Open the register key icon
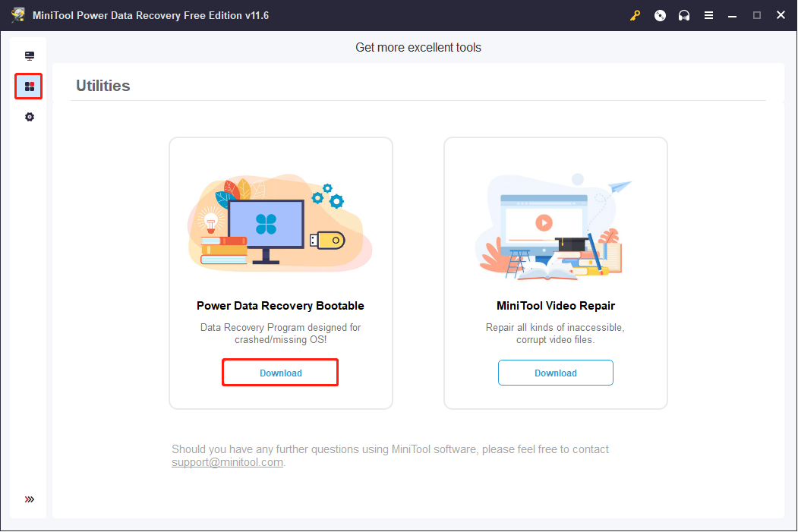The image size is (798, 532). click(635, 15)
